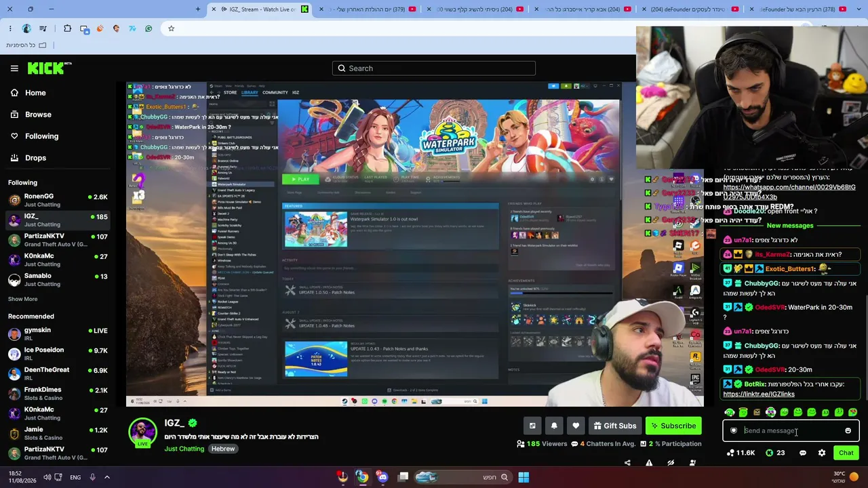Subscribe to the IGZ_ channel
Viewport: 868px width, 488px height.
pos(673,426)
